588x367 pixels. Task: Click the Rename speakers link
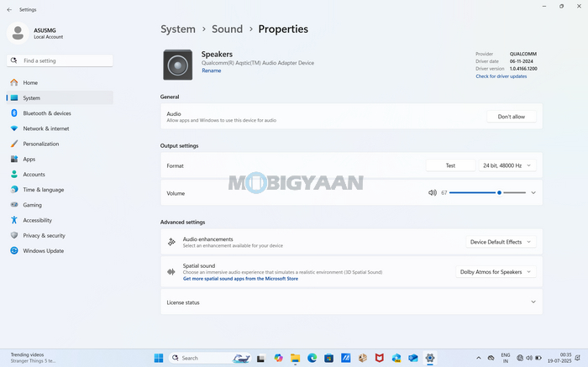tap(212, 71)
